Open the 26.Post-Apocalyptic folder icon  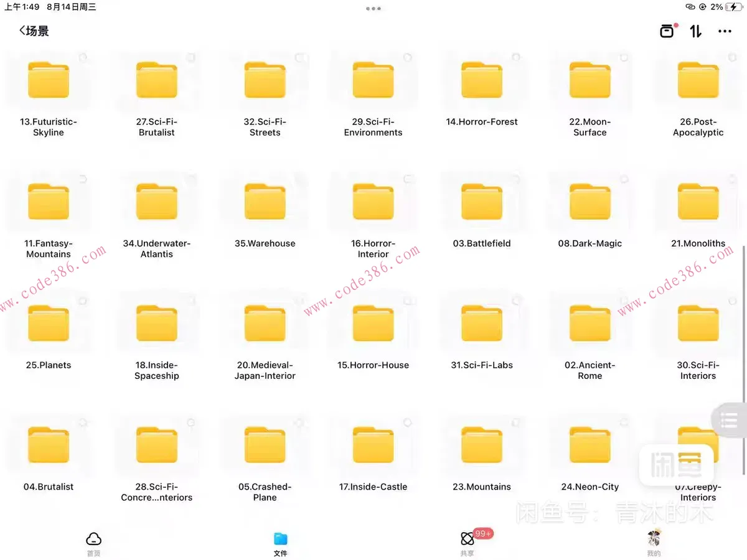[x=698, y=80]
